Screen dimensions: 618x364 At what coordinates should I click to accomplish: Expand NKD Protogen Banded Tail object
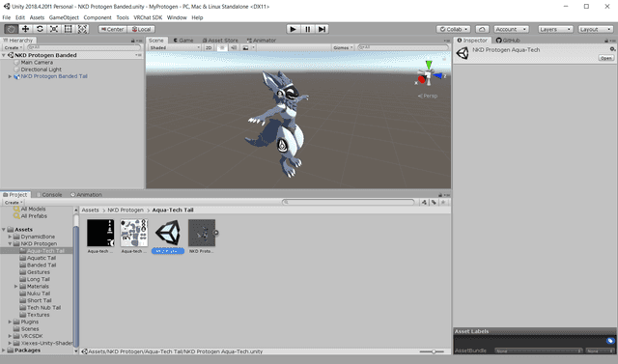(x=10, y=76)
